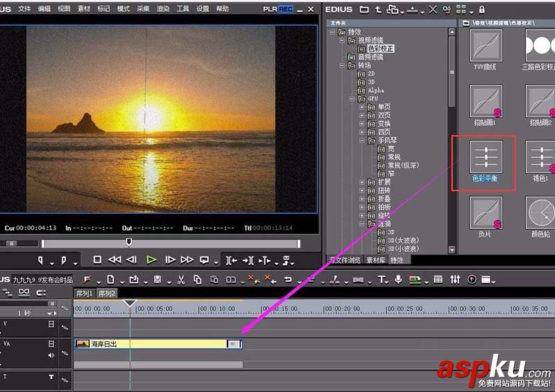
Task: Open the 渲染 menu
Action: pyautogui.click(x=163, y=9)
